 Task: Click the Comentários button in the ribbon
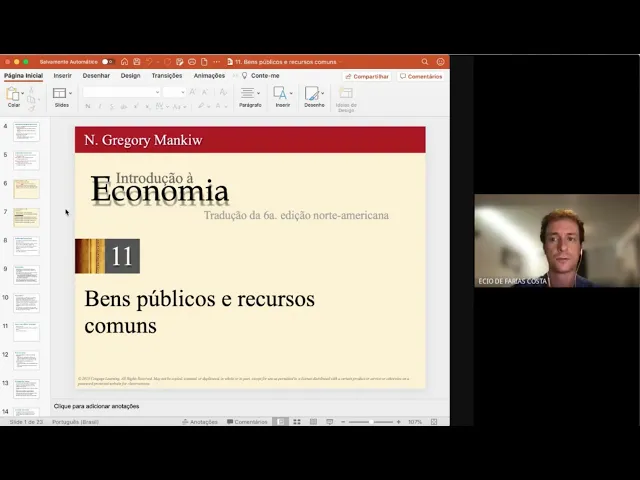click(421, 76)
